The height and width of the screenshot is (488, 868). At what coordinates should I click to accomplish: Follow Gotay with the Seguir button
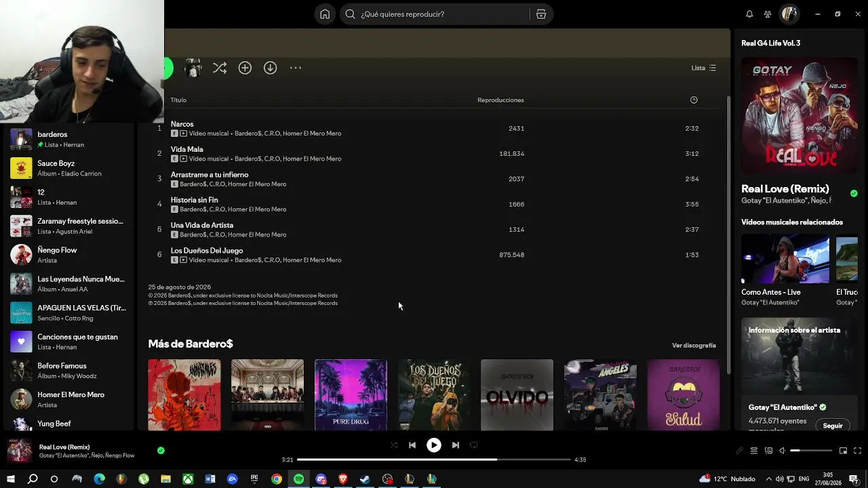[x=833, y=426]
